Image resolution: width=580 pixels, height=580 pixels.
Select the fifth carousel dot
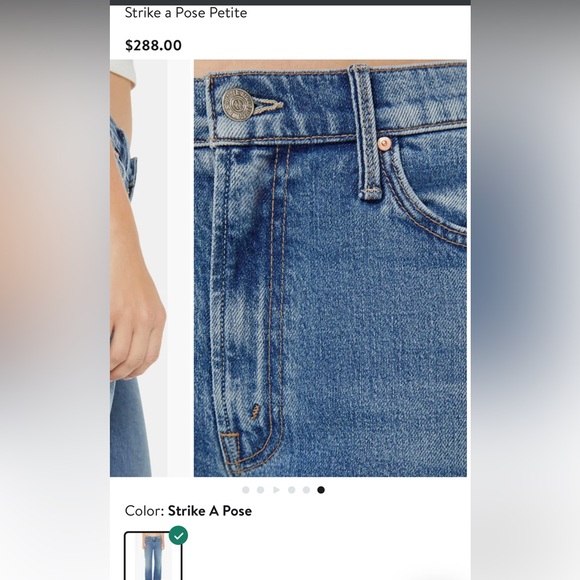pyautogui.click(x=306, y=490)
